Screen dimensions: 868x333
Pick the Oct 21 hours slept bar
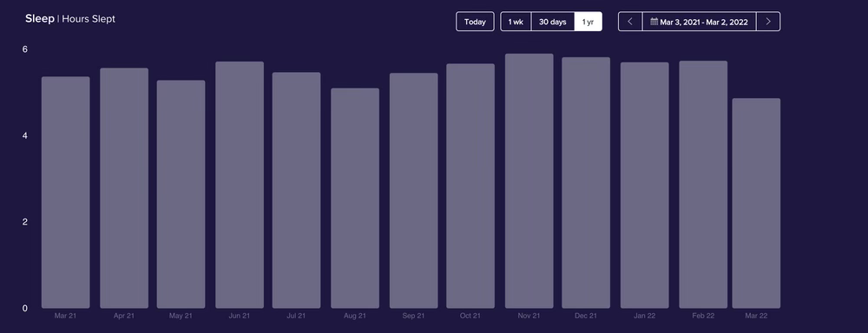pyautogui.click(x=470, y=186)
